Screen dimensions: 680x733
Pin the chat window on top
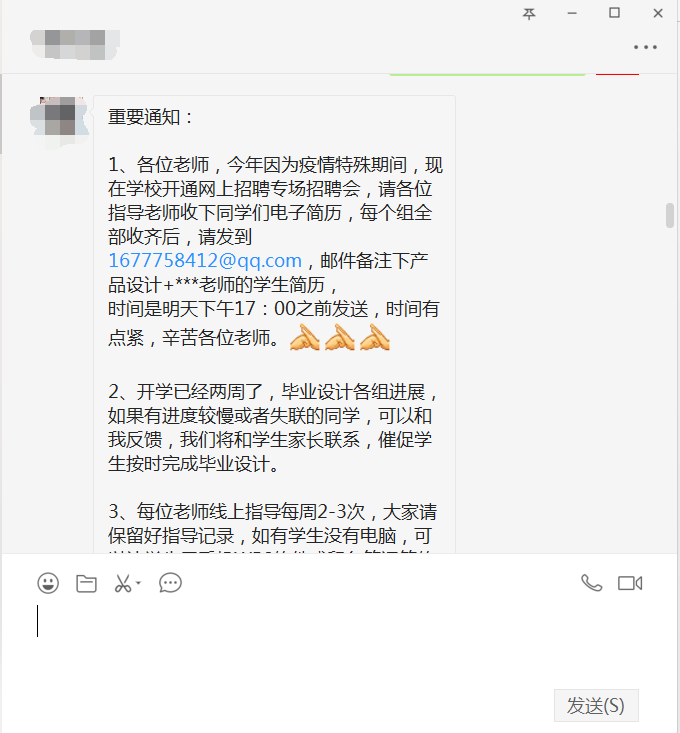[x=529, y=14]
